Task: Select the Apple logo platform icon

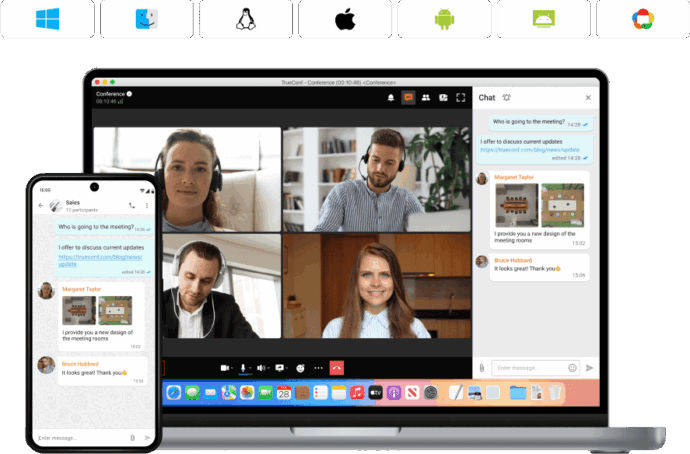Action: tap(345, 19)
